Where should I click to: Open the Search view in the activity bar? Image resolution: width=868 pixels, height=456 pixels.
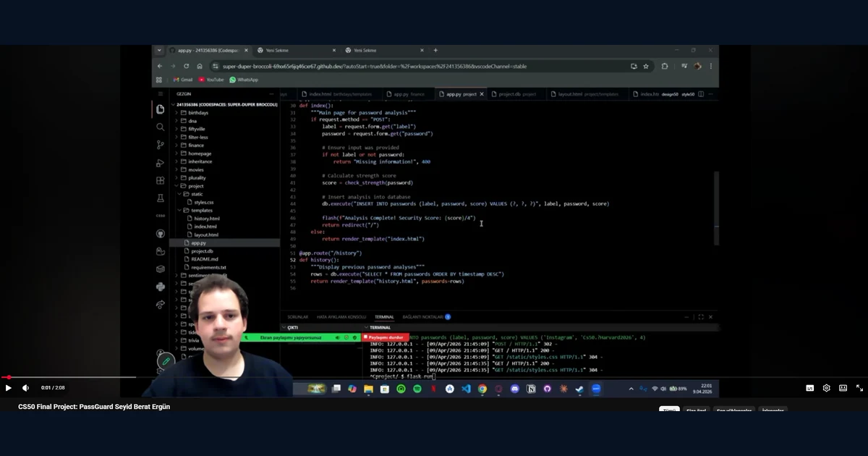point(161,127)
